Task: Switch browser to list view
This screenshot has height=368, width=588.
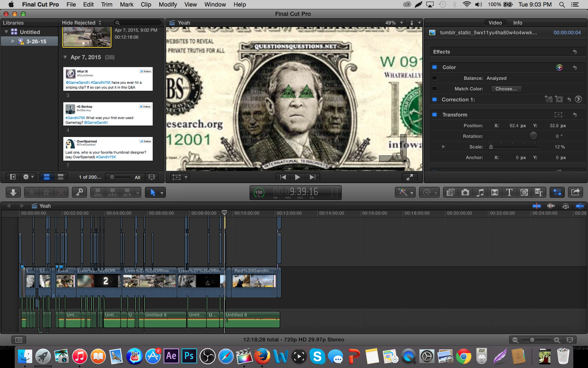Action: click(61, 177)
